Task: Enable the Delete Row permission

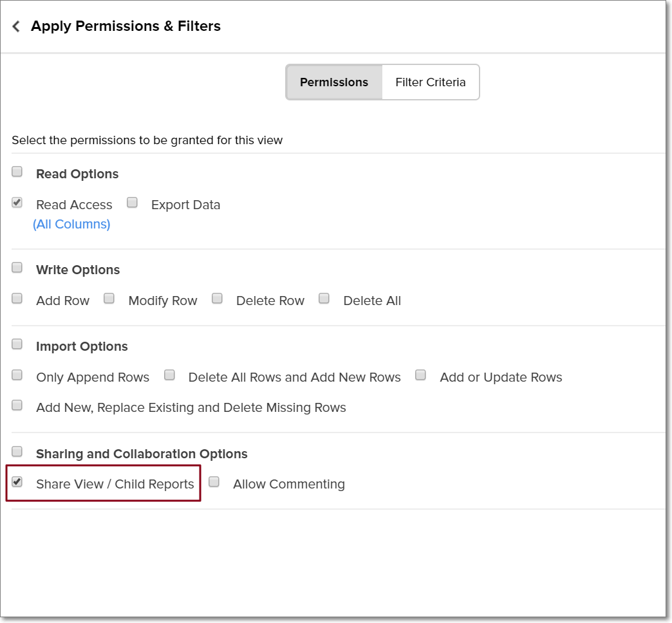Action: [x=218, y=298]
